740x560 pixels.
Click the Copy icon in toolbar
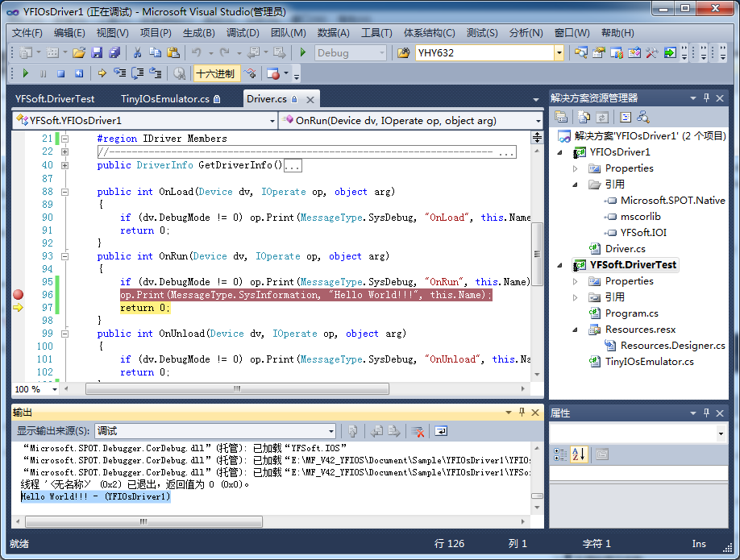[155, 53]
